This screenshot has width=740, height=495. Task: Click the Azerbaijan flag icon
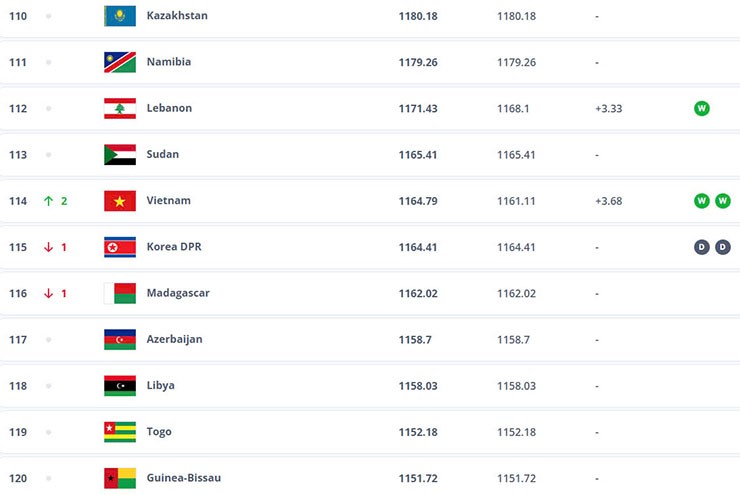120,339
